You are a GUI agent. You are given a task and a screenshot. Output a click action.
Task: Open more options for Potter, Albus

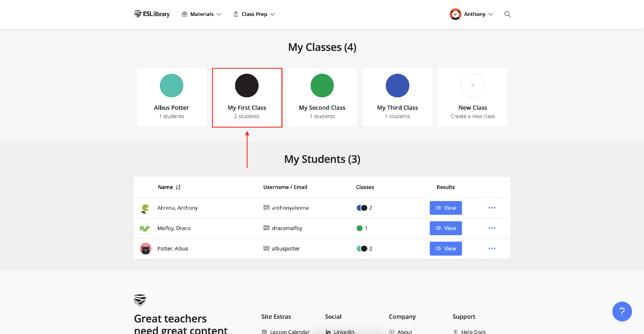tap(492, 249)
